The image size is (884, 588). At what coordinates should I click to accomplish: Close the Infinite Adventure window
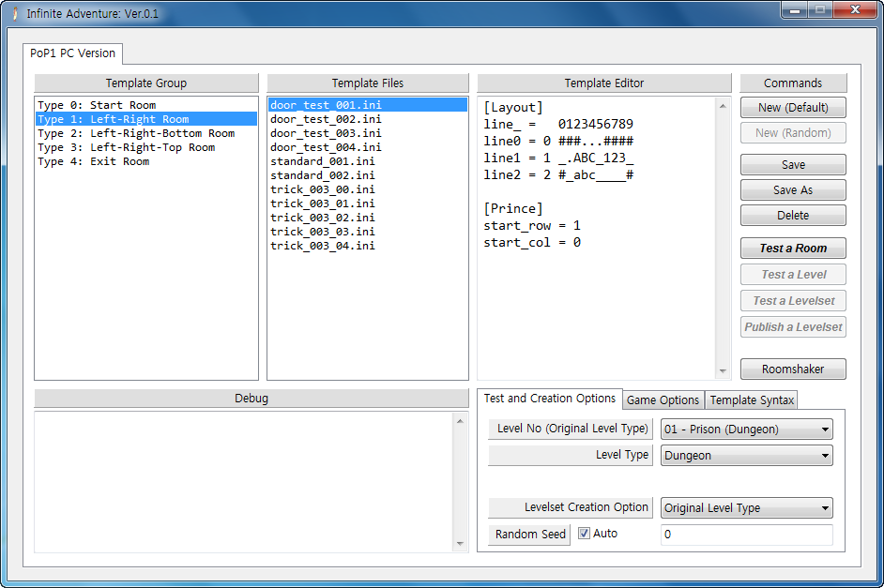tap(855, 9)
